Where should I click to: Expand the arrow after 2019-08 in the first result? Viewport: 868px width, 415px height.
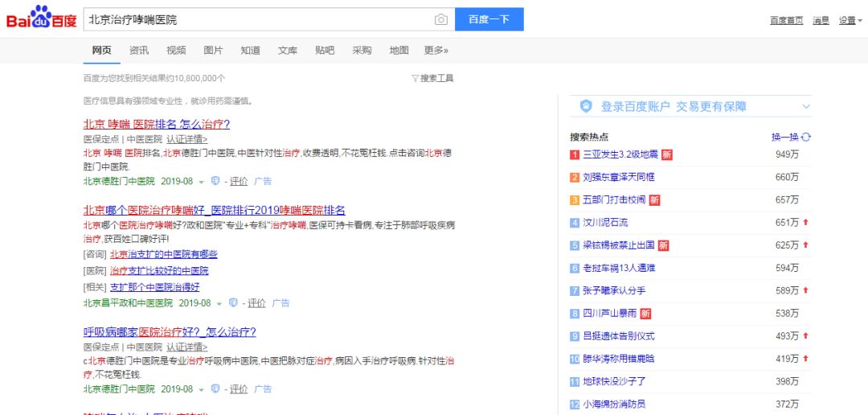coord(201,182)
